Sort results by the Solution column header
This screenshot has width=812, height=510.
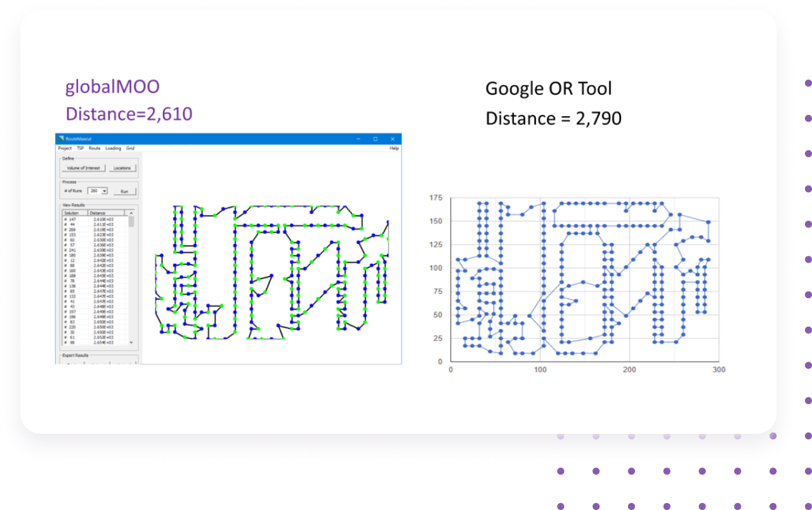point(75,213)
